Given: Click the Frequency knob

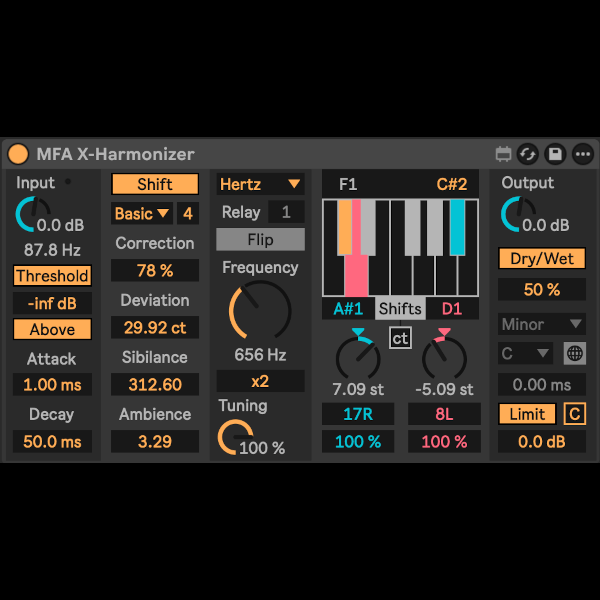Looking at the screenshot, I should coord(260,311).
